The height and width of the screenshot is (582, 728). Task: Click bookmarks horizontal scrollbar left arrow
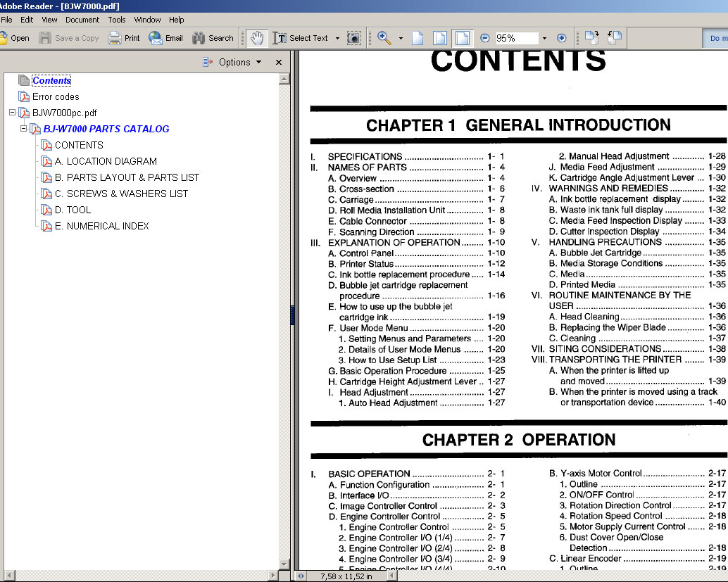pos(8,575)
